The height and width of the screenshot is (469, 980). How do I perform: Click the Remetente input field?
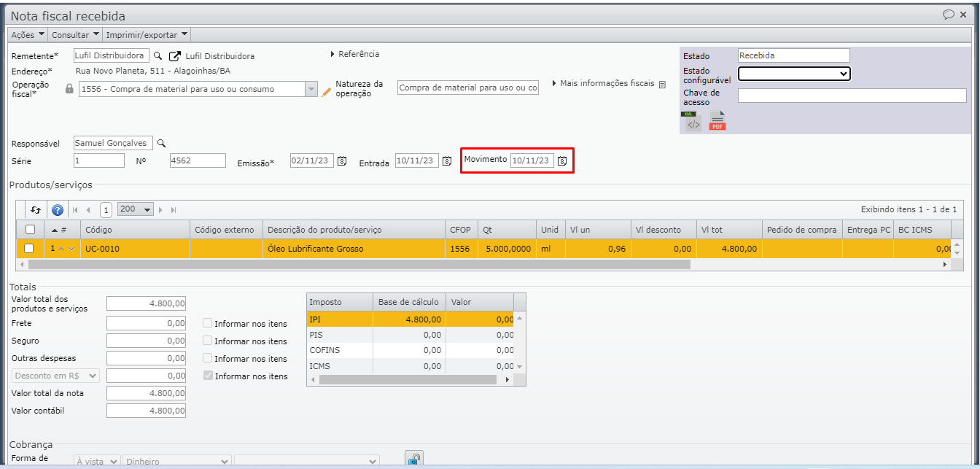point(112,55)
